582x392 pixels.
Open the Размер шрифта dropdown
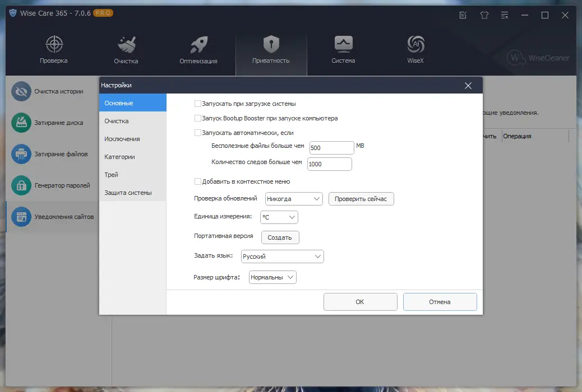(x=272, y=277)
